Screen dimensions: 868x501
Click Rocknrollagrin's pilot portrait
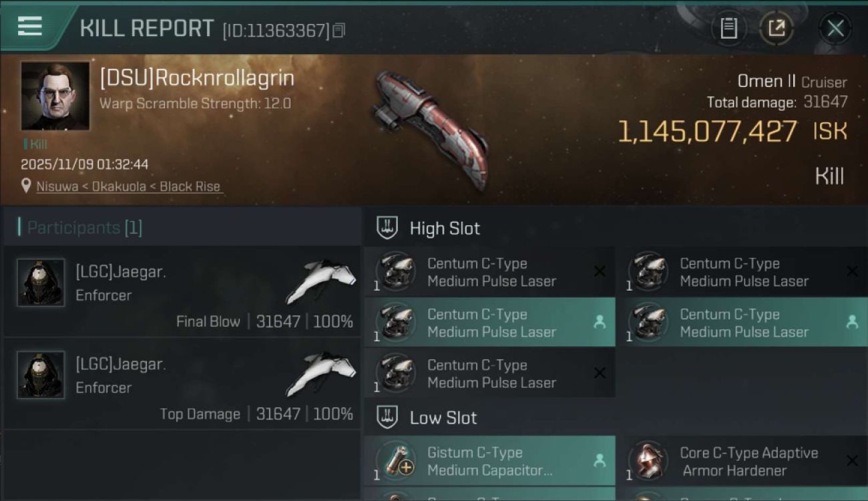pyautogui.click(x=55, y=96)
